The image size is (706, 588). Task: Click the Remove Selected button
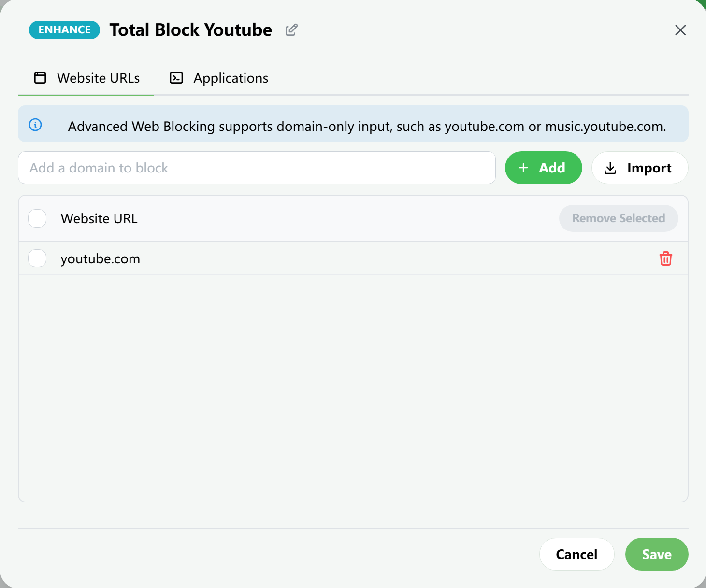pyautogui.click(x=619, y=218)
